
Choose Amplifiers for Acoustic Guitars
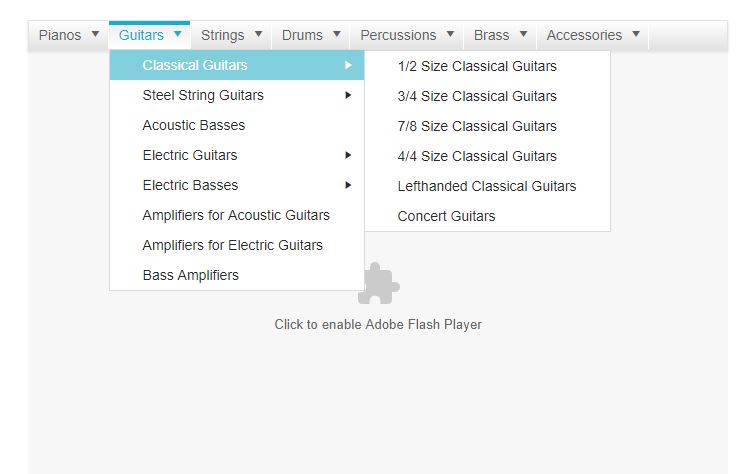coord(236,215)
